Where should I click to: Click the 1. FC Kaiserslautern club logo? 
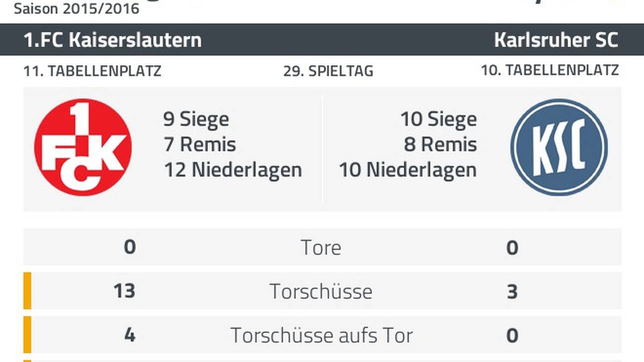tap(83, 147)
